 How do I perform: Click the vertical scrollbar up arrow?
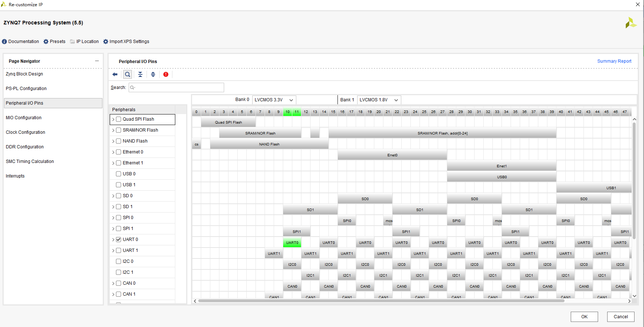click(634, 119)
